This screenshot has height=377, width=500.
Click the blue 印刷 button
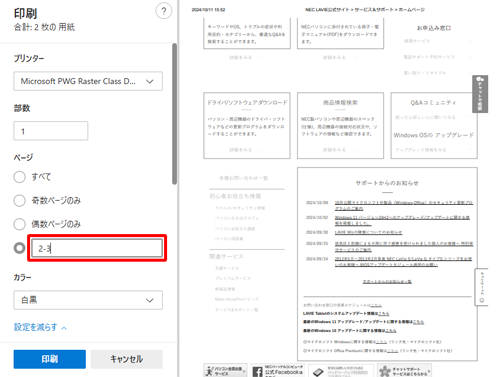tap(50, 359)
